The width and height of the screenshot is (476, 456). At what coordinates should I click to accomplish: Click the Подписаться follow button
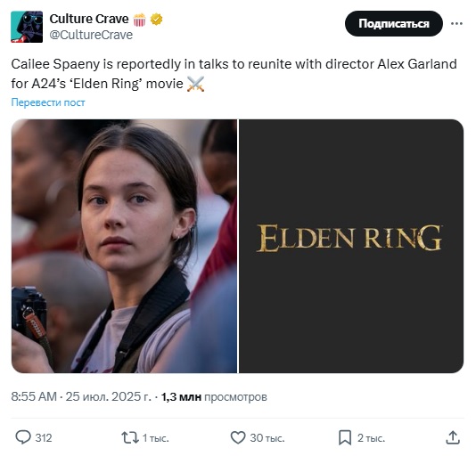pos(394,24)
